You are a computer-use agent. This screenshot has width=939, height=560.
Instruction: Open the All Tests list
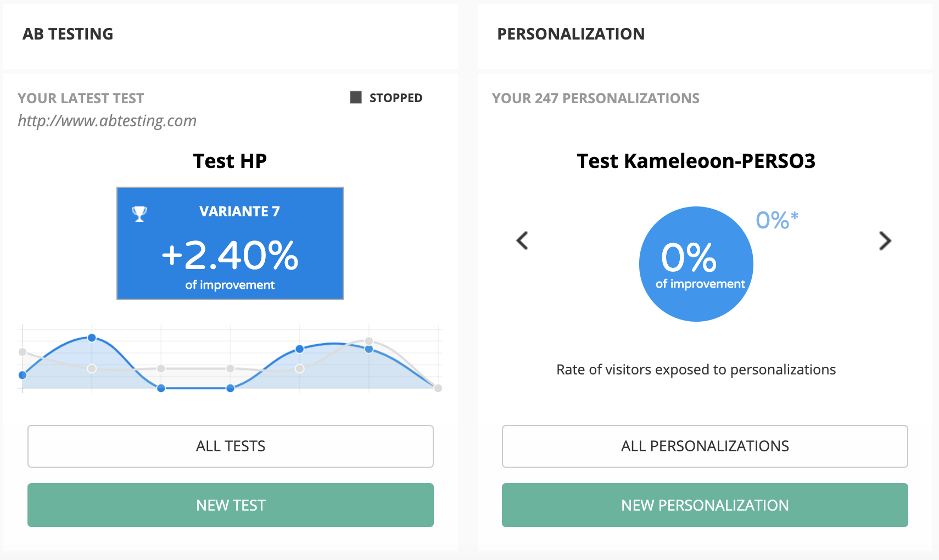[231, 446]
